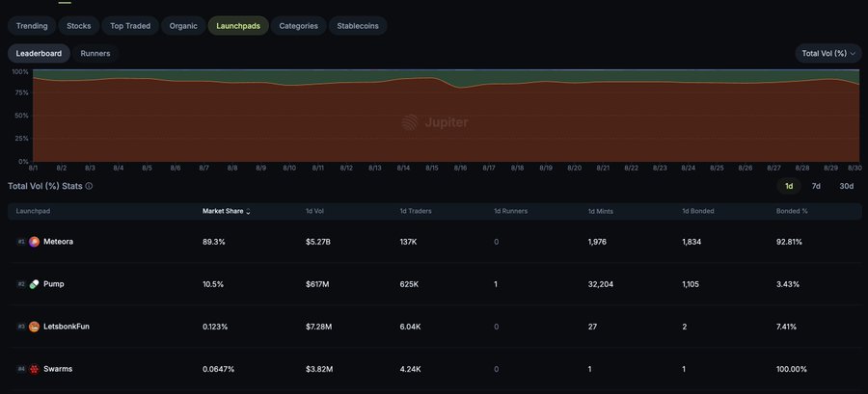This screenshot has width=868, height=394.
Task: Select the Launchpads tab
Action: (x=238, y=26)
